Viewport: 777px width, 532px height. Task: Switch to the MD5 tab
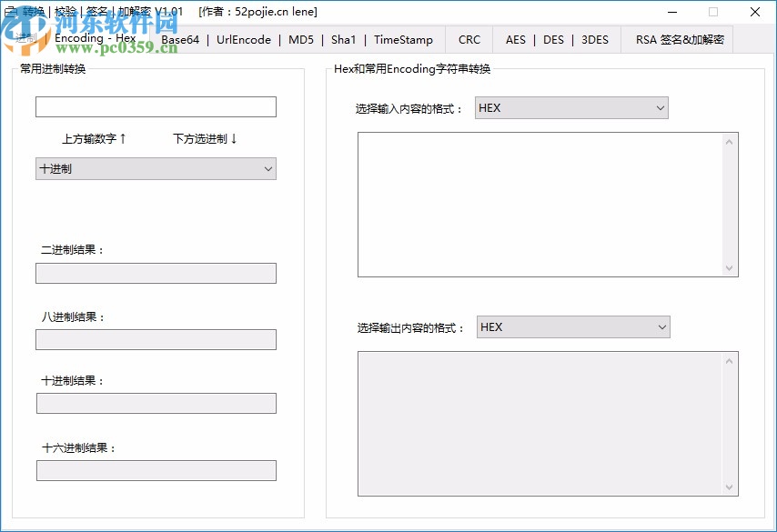300,40
